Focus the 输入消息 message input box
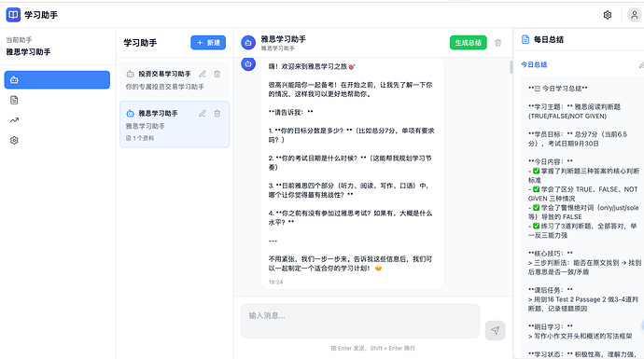 (x=360, y=321)
